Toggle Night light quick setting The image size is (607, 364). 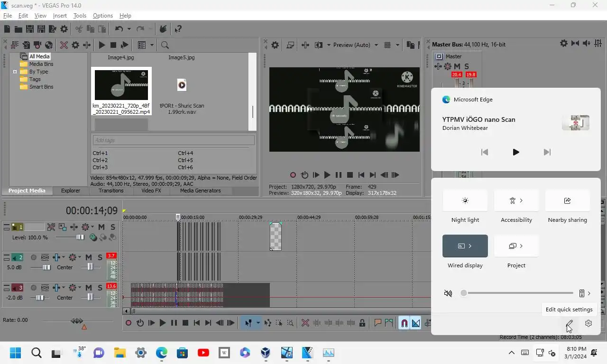click(x=465, y=200)
